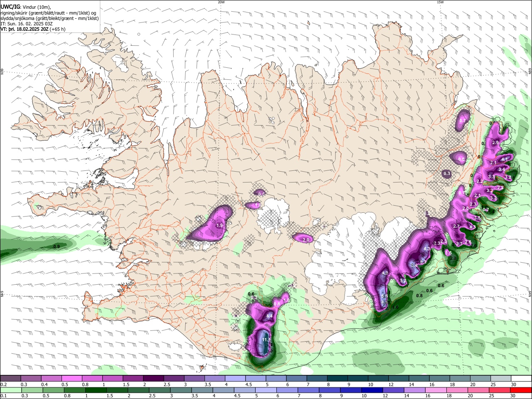Click the '0.3' value in the dark purple map patch
The width and height of the screenshot is (532, 399).
coord(447,173)
